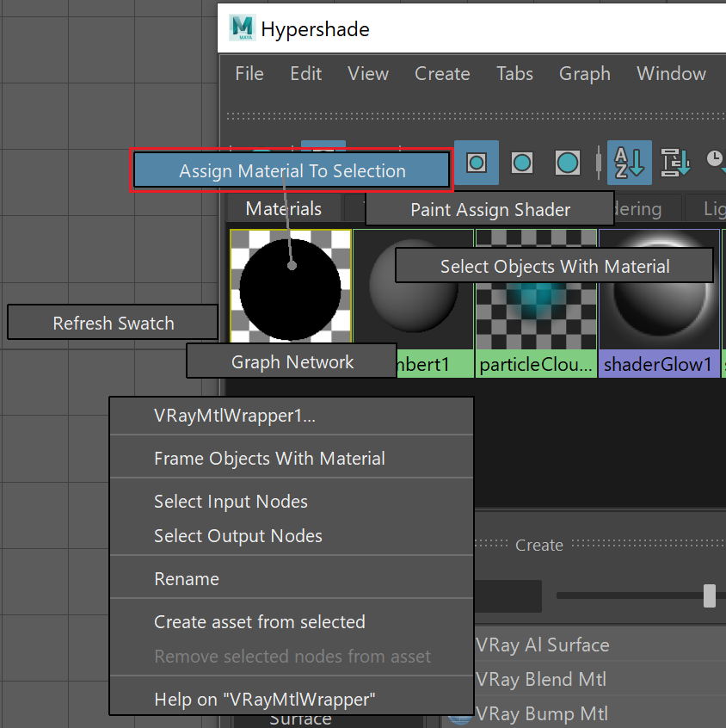Screen dimensions: 726x728
Task: Click the particleClou... name label
Action: pyautogui.click(x=536, y=364)
